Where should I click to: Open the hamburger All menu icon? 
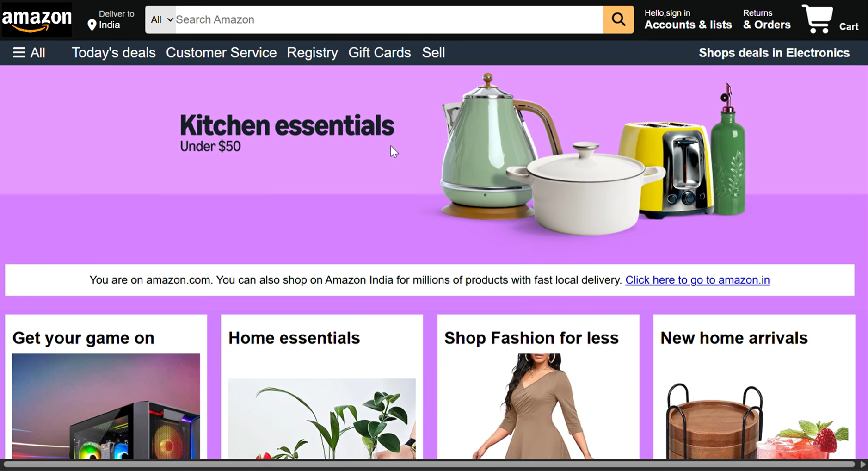point(19,53)
